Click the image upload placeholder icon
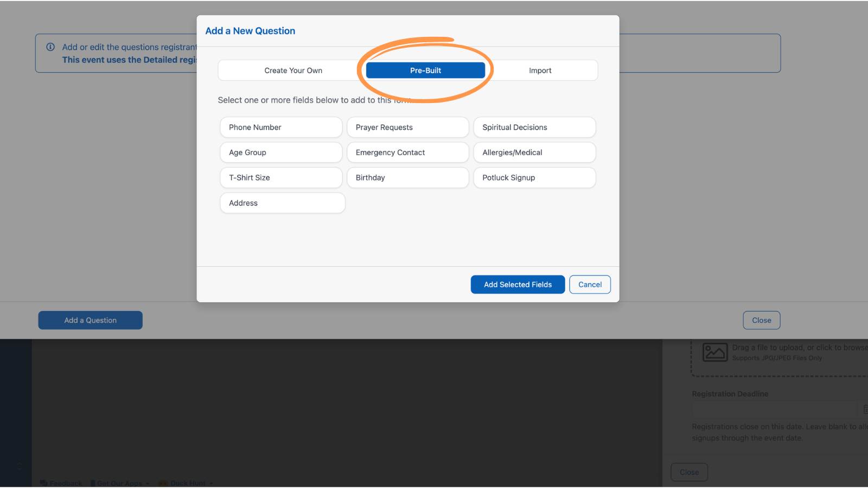Image resolution: width=868 pixels, height=488 pixels. [715, 352]
